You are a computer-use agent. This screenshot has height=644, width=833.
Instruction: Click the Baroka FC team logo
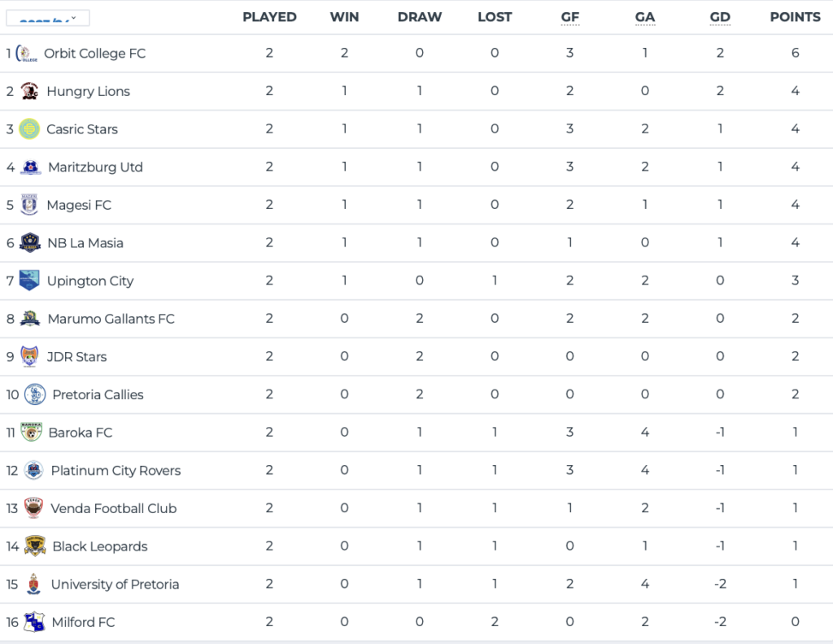[31, 433]
